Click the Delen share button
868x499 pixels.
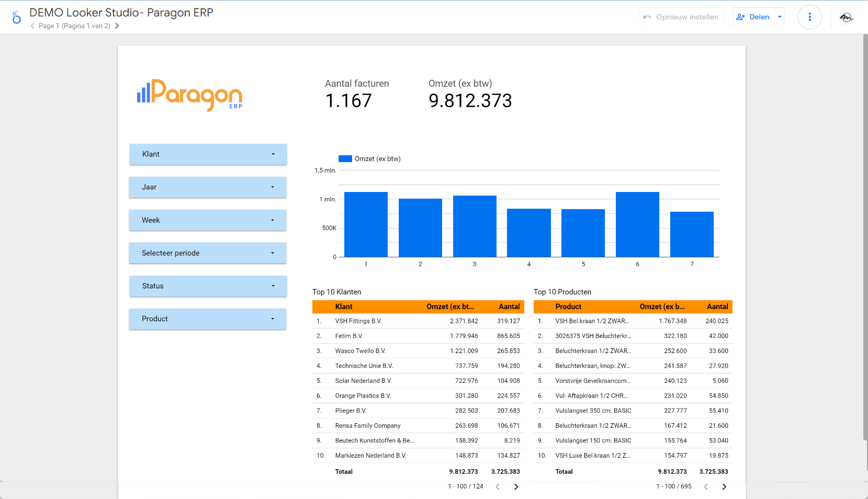click(x=753, y=17)
